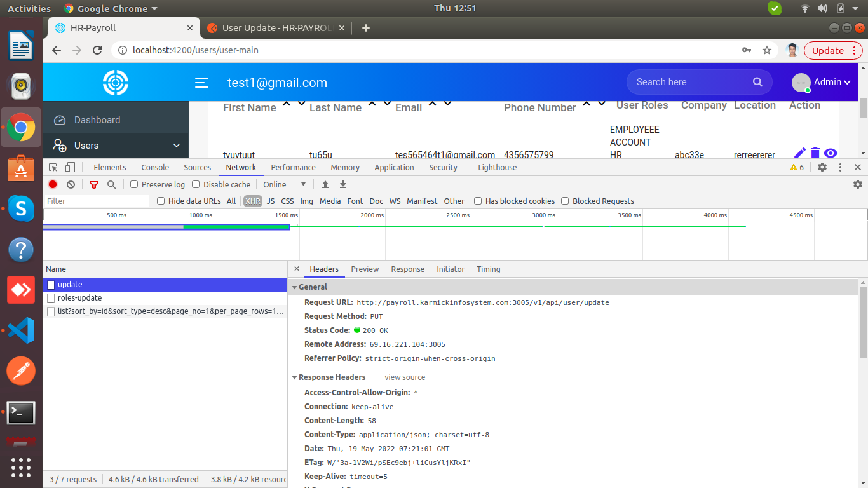View user details with eye icon

(x=831, y=152)
